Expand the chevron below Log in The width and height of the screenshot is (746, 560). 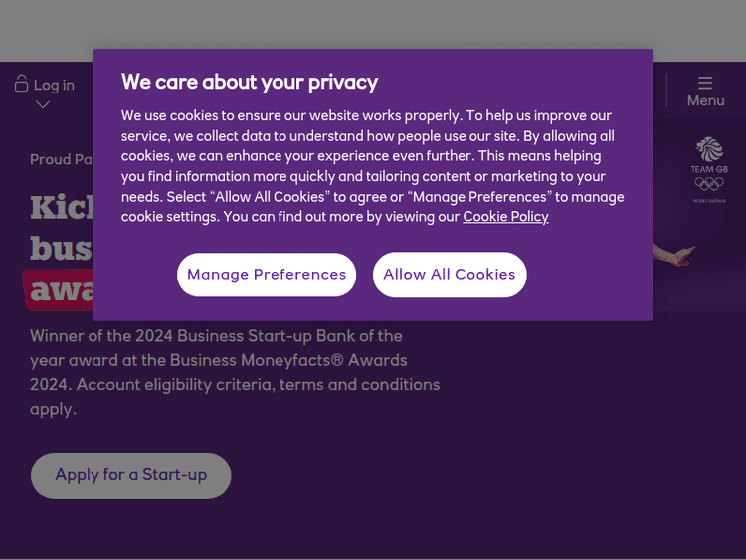point(43,105)
